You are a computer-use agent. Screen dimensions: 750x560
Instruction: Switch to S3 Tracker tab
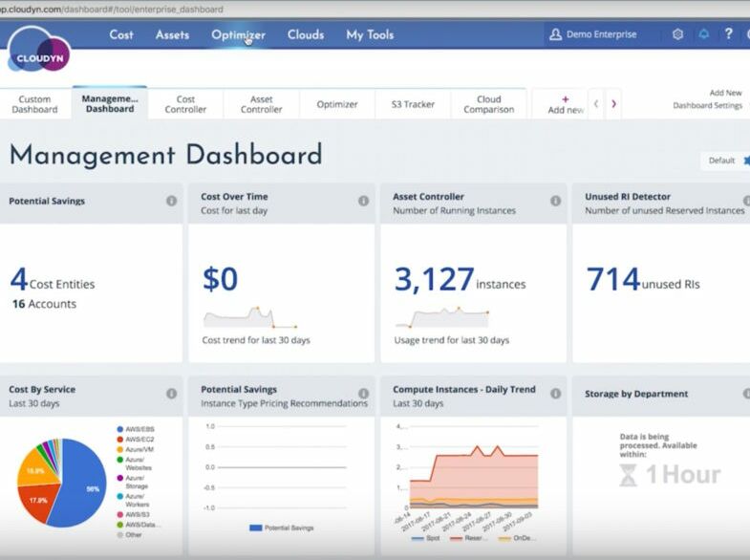413,104
